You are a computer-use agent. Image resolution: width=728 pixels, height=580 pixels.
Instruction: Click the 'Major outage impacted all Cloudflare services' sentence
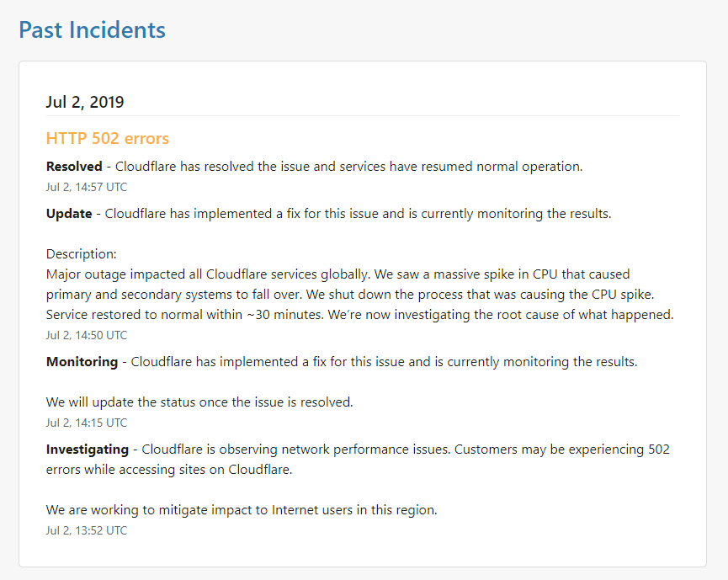[x=210, y=274]
